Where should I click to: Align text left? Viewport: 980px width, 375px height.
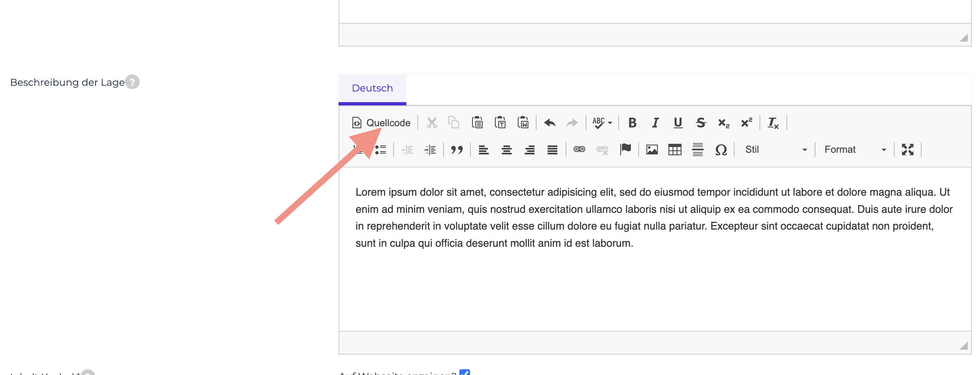(483, 150)
